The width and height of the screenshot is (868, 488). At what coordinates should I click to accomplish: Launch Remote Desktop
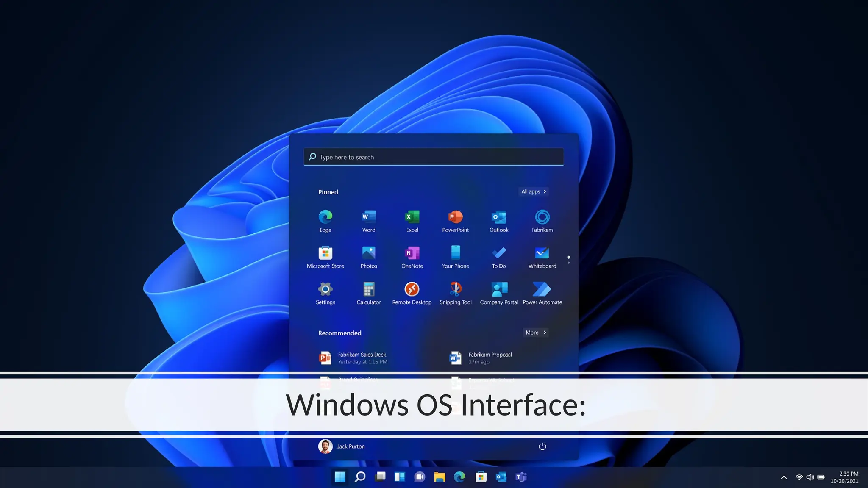pos(412,294)
